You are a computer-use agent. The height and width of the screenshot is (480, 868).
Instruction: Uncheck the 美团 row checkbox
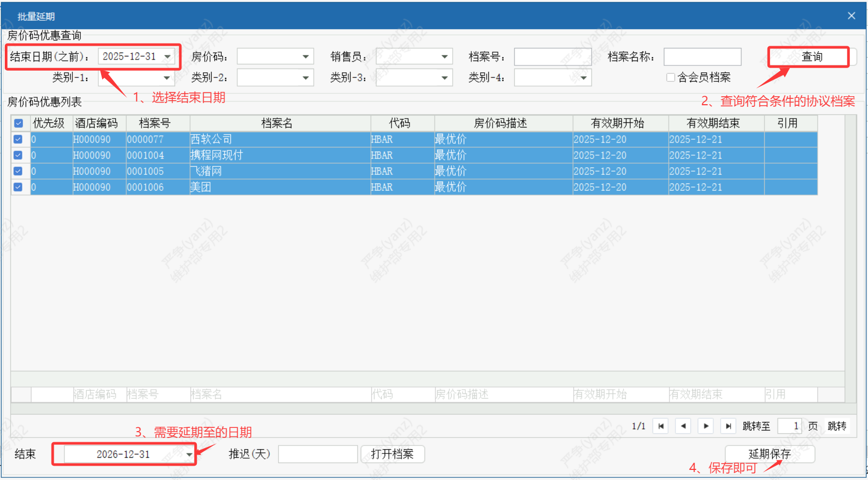[18, 187]
